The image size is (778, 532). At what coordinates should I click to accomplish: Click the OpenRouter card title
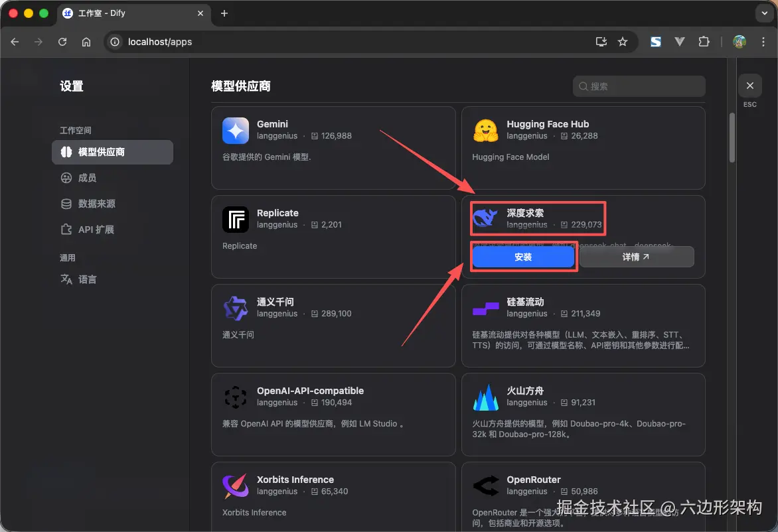tap(534, 480)
